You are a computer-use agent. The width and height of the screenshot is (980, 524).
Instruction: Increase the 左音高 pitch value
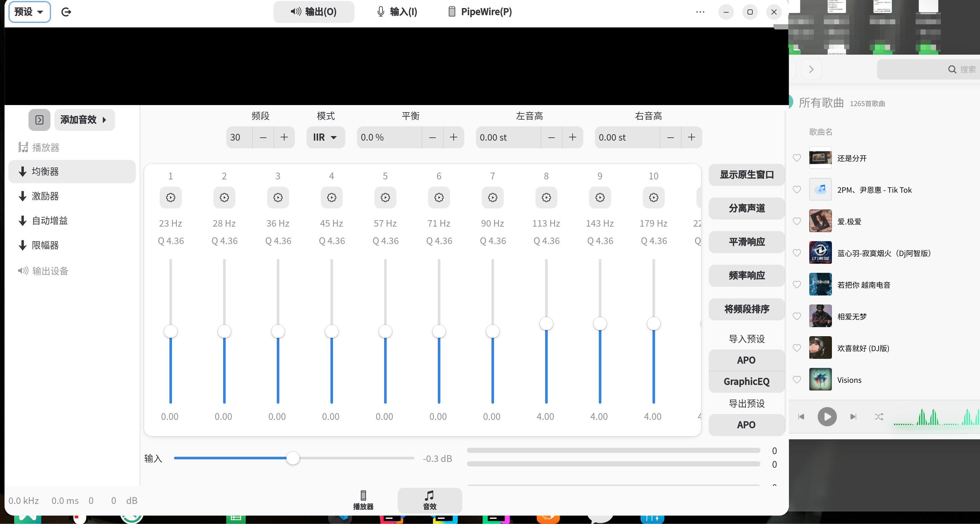[572, 137]
